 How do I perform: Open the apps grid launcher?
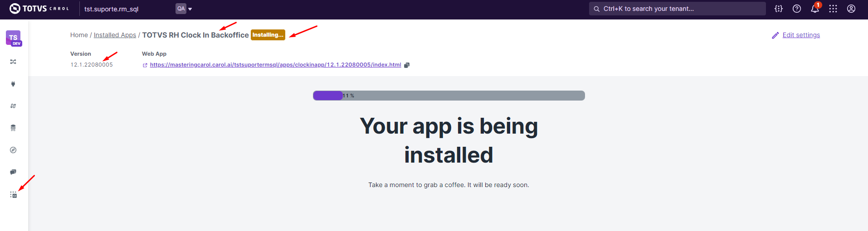click(x=833, y=9)
